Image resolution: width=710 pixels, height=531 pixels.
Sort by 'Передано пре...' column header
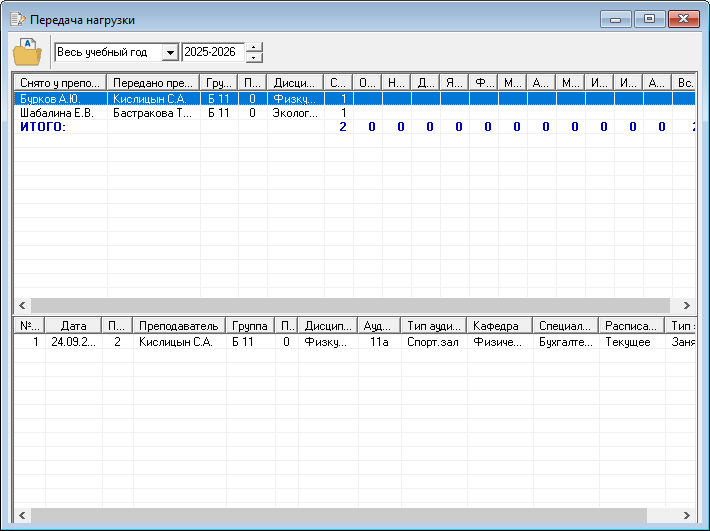point(153,83)
